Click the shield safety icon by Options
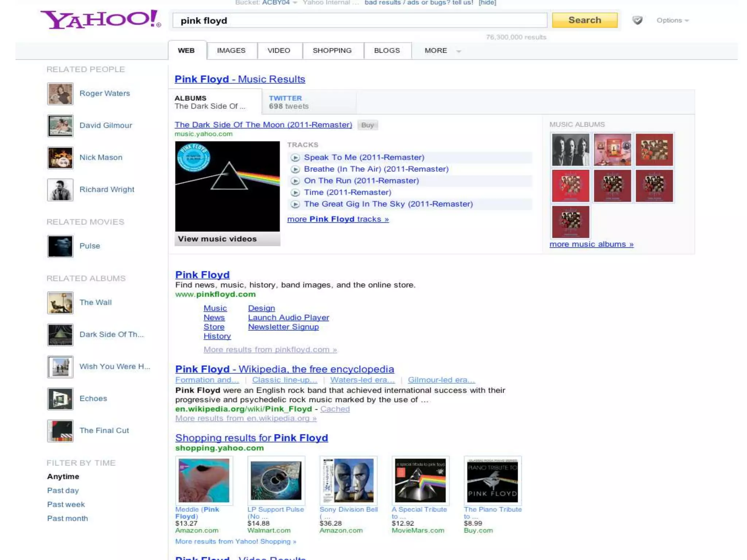747x560 pixels. tap(637, 20)
